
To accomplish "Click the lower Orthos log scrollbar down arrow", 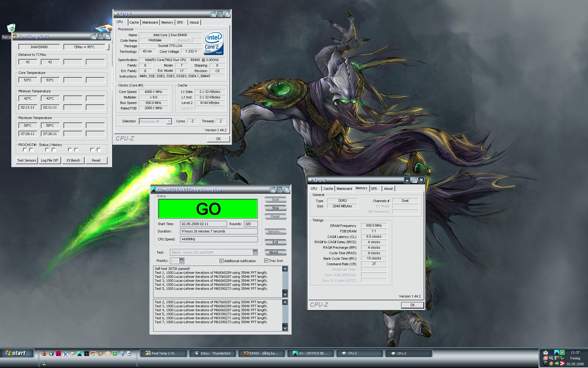I will 285,328.
